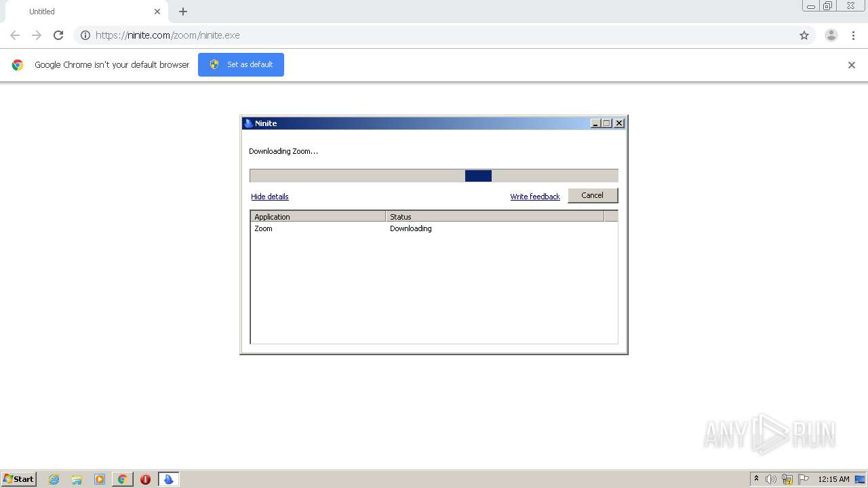Open Opera browser from taskbar
This screenshot has height=488, width=868.
pos(145,479)
